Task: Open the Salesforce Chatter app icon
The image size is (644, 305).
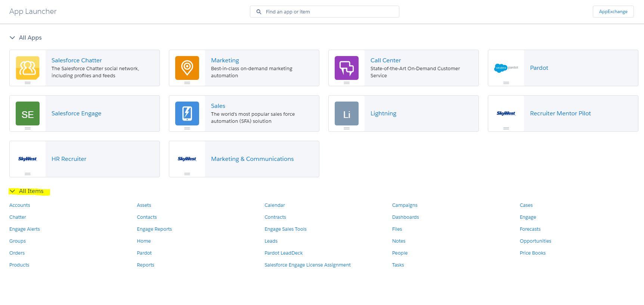Action: click(28, 68)
